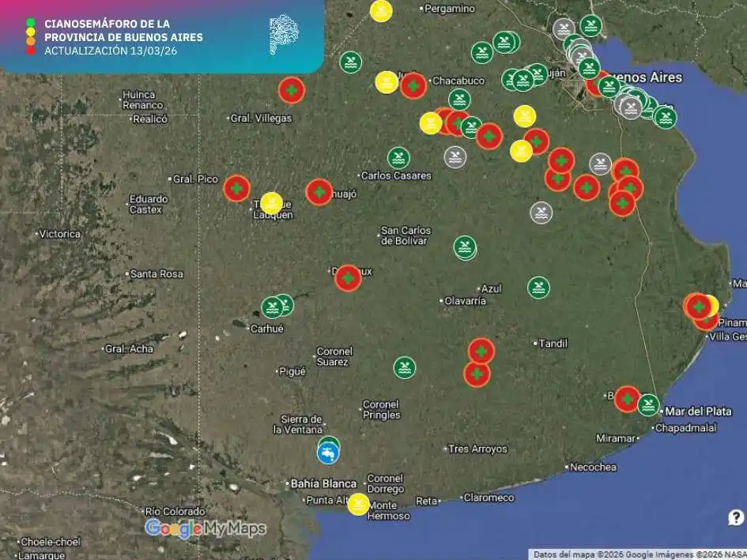Open the help question mark icon
The width and height of the screenshot is (747, 560).
coord(736,517)
